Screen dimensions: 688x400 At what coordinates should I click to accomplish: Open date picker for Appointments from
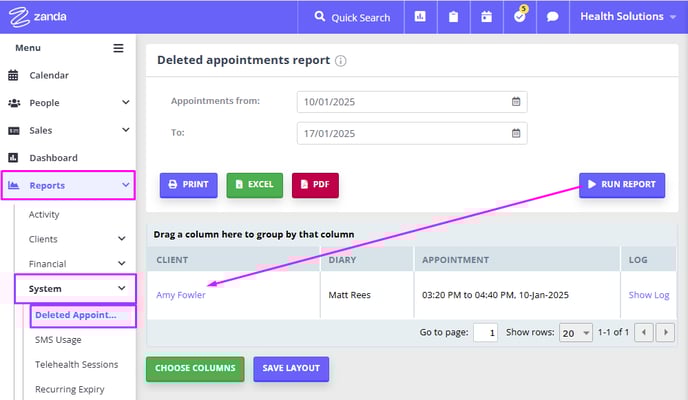pos(516,102)
